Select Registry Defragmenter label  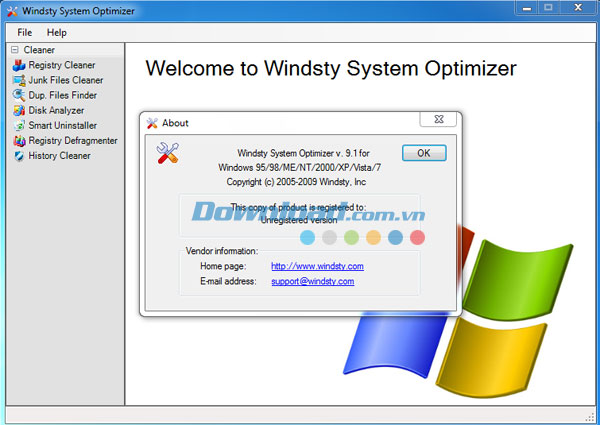tap(73, 141)
